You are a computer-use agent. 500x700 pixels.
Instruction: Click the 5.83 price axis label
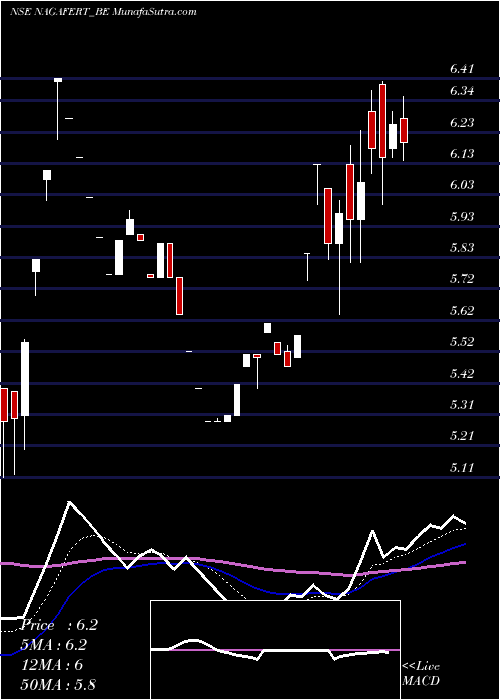[462, 248]
